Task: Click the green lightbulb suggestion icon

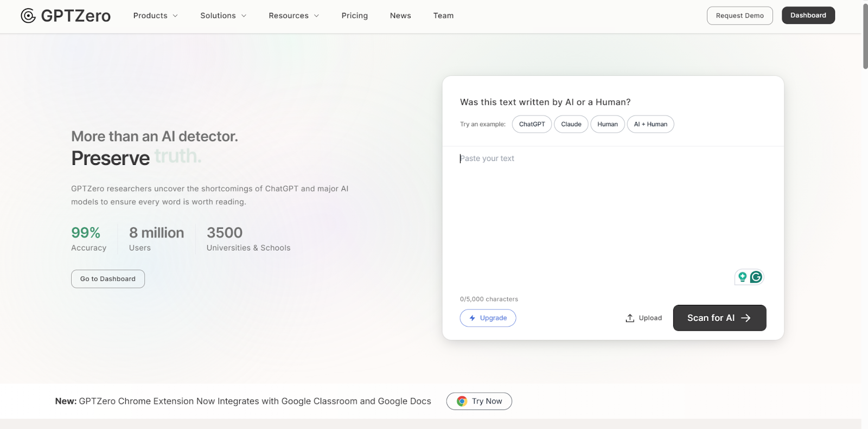Action: coord(743,277)
